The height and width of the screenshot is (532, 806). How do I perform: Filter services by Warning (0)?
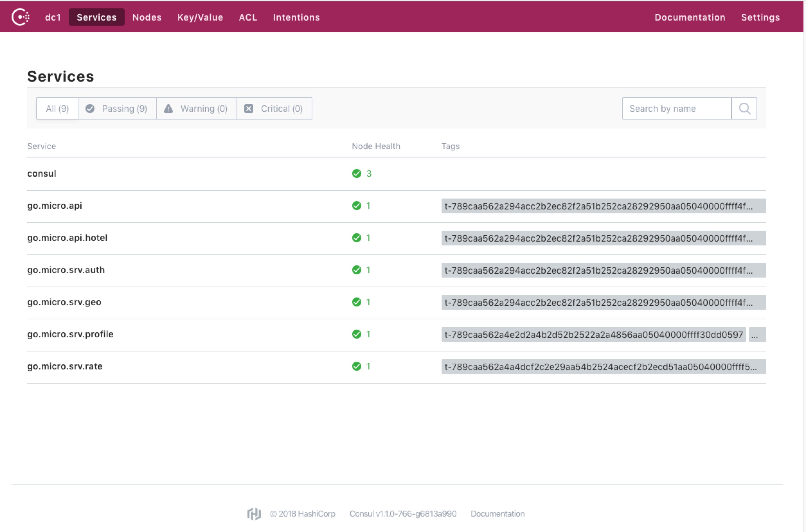pos(196,109)
